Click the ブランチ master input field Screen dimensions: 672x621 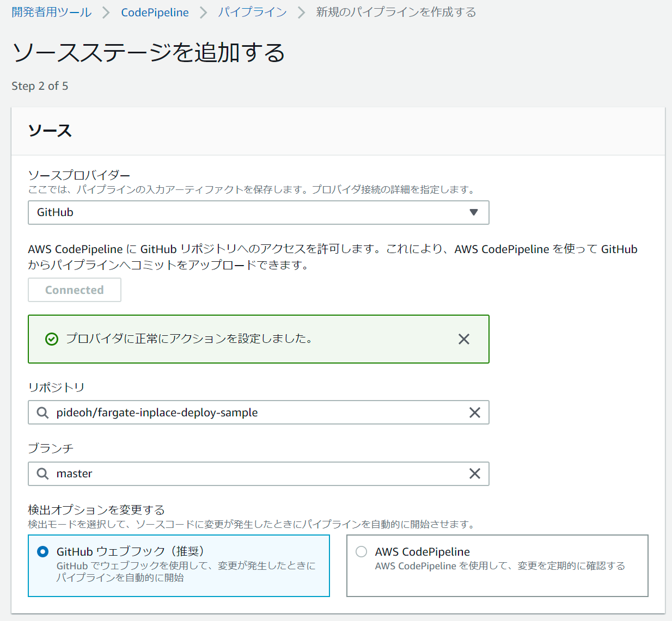[x=259, y=474]
